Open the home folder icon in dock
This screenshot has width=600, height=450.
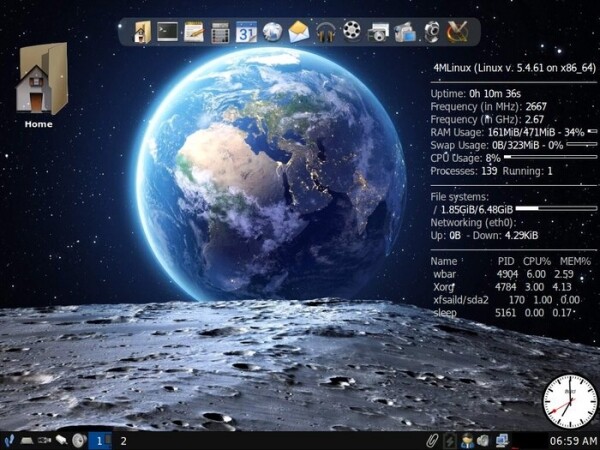tap(142, 32)
